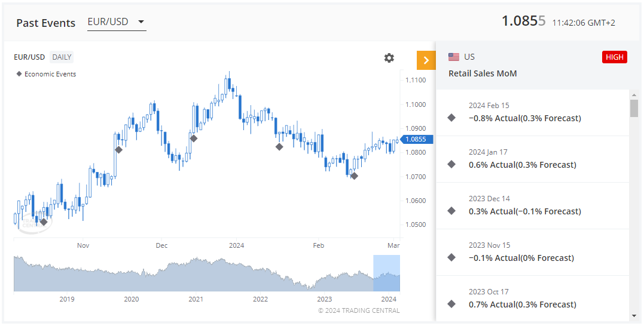Viewport: 644px width, 326px height.
Task: Click the © 2024 TRADING CENTRAL text
Action: click(x=359, y=310)
